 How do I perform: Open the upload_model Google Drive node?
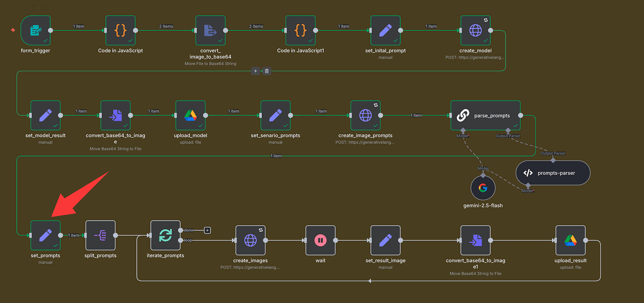190,115
